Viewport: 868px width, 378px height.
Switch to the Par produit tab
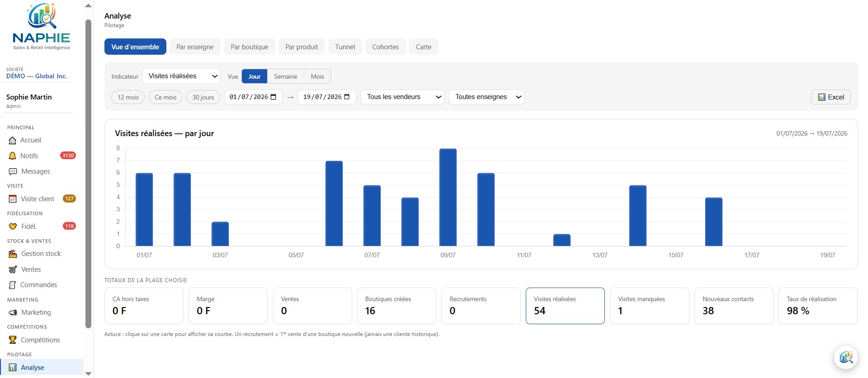click(302, 47)
